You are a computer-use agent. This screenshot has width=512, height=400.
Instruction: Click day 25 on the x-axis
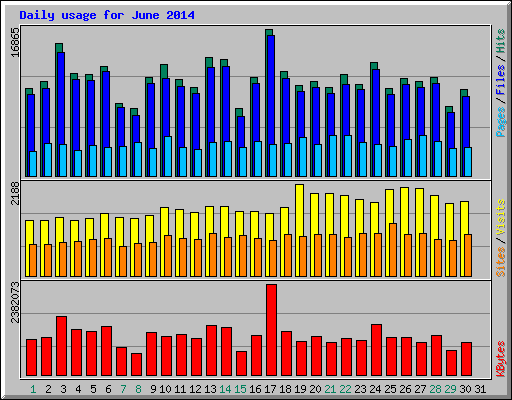pos(390,389)
